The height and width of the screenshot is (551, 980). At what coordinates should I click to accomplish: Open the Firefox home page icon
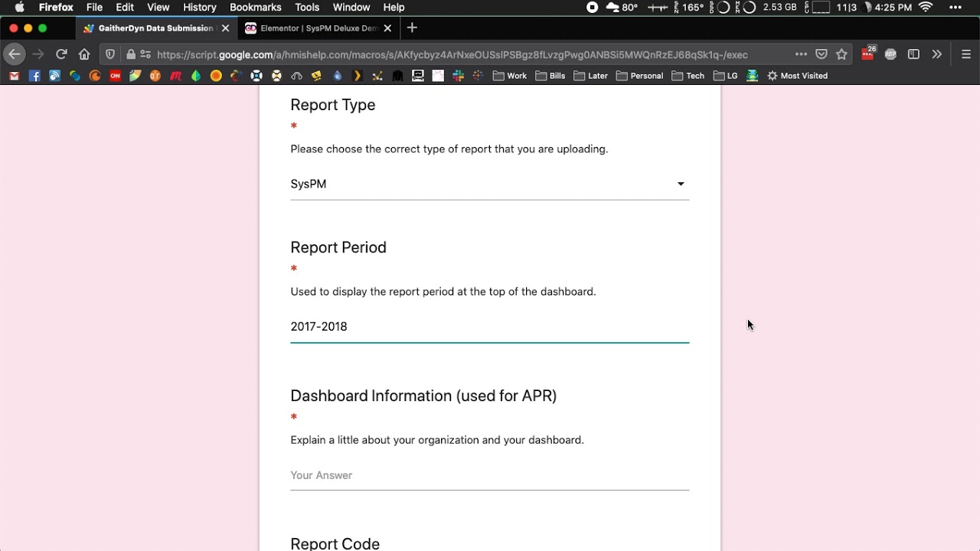[x=84, y=54]
